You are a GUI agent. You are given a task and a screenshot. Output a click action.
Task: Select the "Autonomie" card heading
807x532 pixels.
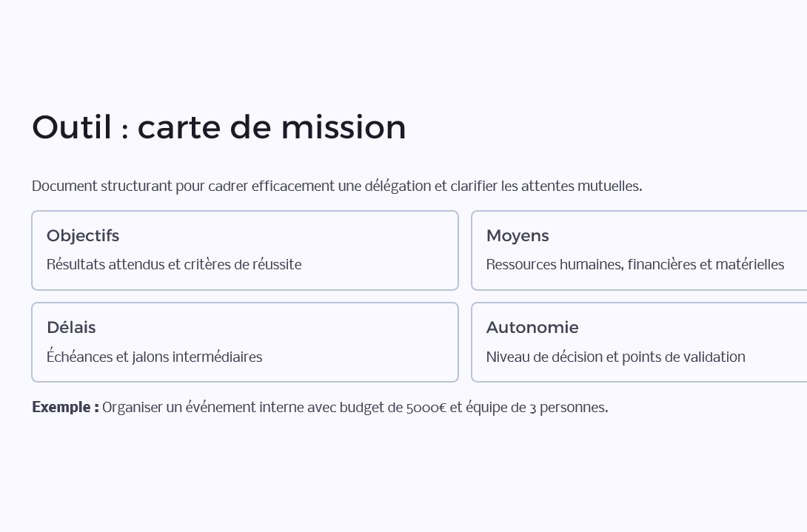532,328
